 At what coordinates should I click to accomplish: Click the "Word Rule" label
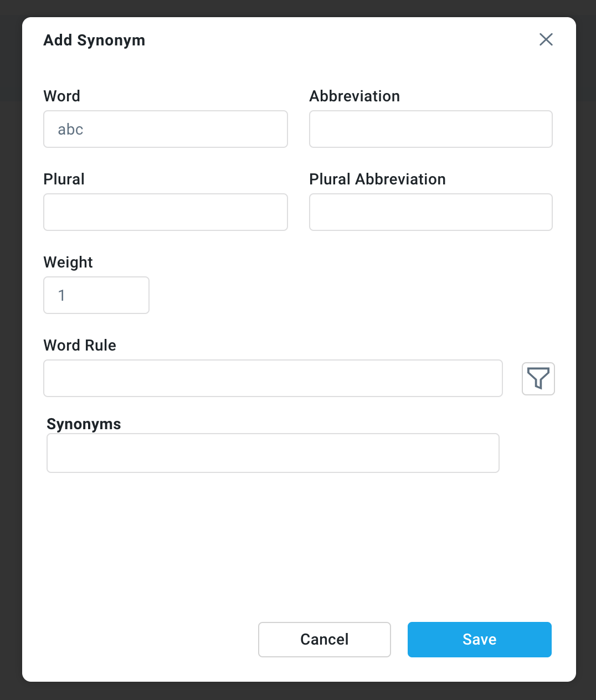pos(80,346)
